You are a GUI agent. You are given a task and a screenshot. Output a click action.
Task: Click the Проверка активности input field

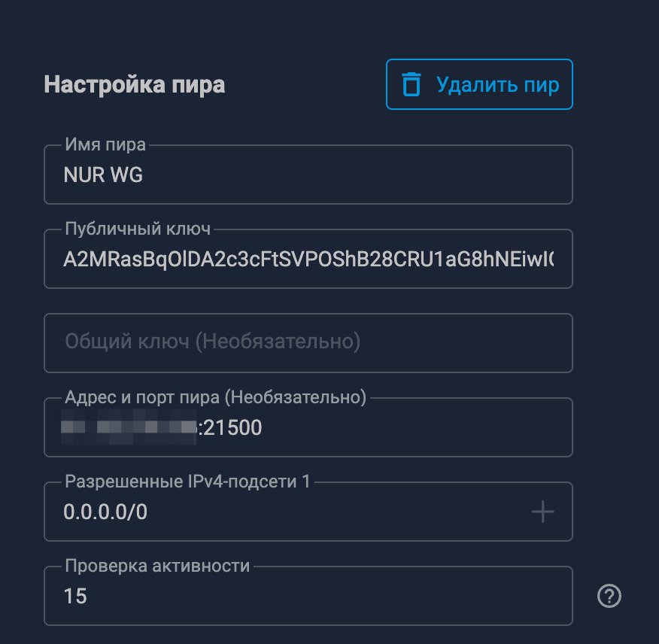pyautogui.click(x=308, y=596)
